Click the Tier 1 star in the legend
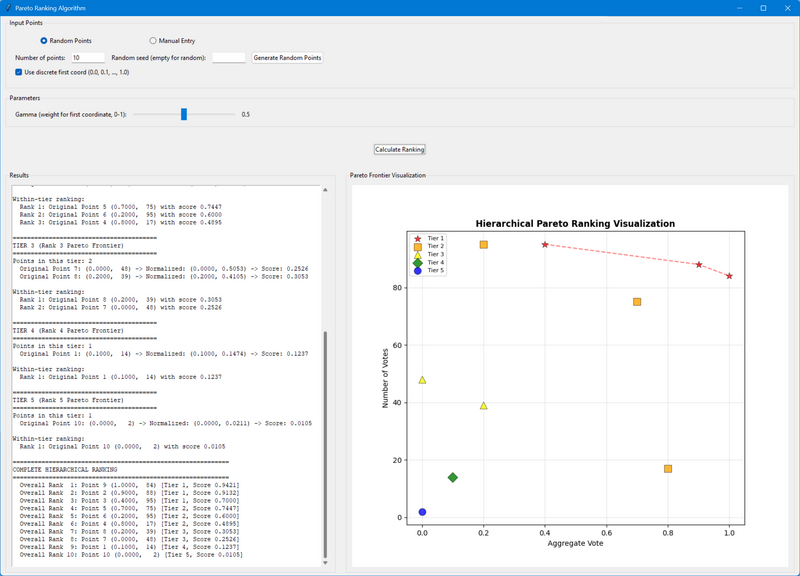 point(418,239)
